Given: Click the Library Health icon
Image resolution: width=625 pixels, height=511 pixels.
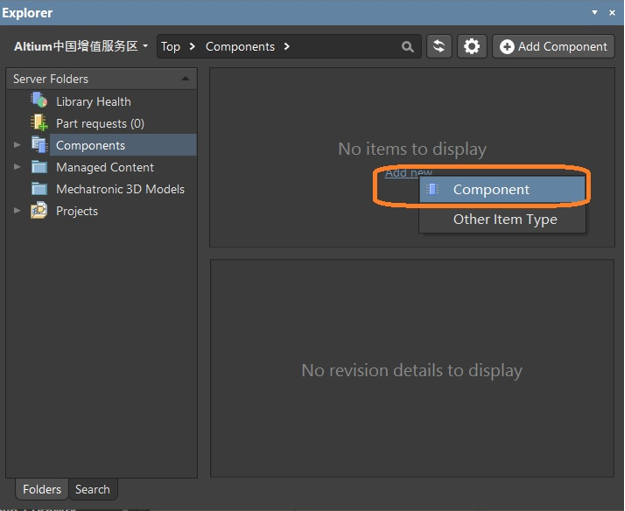Looking at the screenshot, I should [x=39, y=100].
